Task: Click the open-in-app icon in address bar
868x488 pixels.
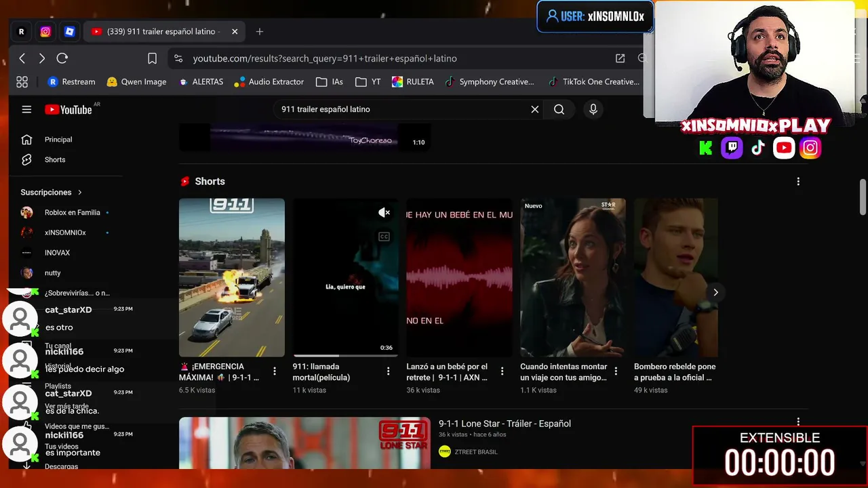Action: pos(620,58)
